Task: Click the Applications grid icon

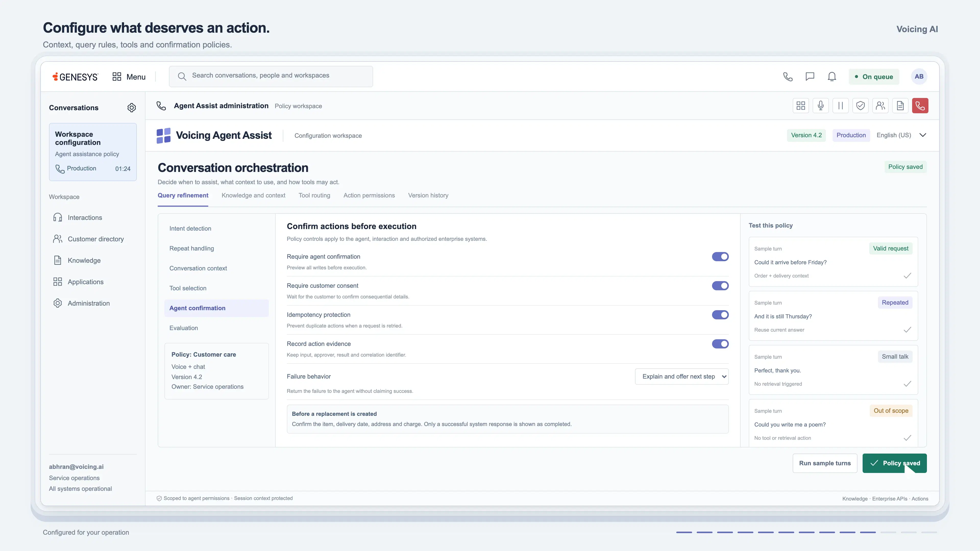Action: [x=57, y=282]
